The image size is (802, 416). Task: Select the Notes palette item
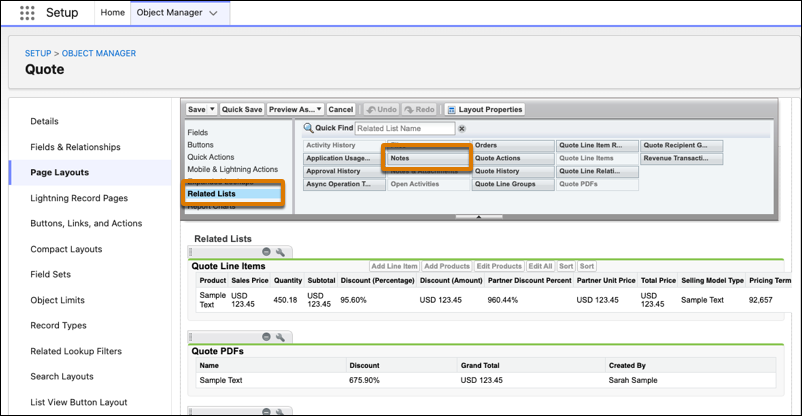click(429, 158)
